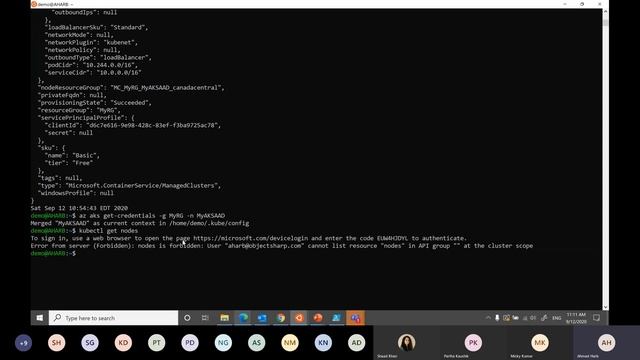This screenshot has height=360, width=640.
Task: Open the Windows notification center
Action: click(x=596, y=318)
